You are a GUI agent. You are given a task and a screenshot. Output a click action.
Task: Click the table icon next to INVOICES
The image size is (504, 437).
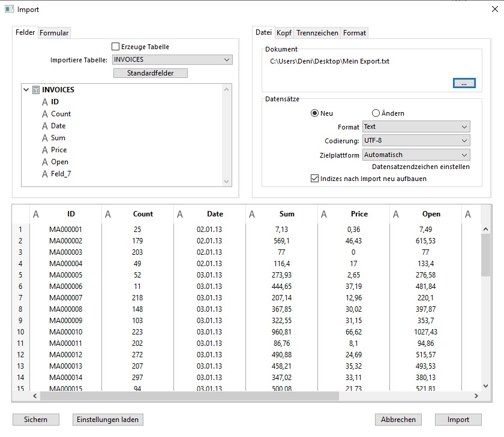(36, 90)
